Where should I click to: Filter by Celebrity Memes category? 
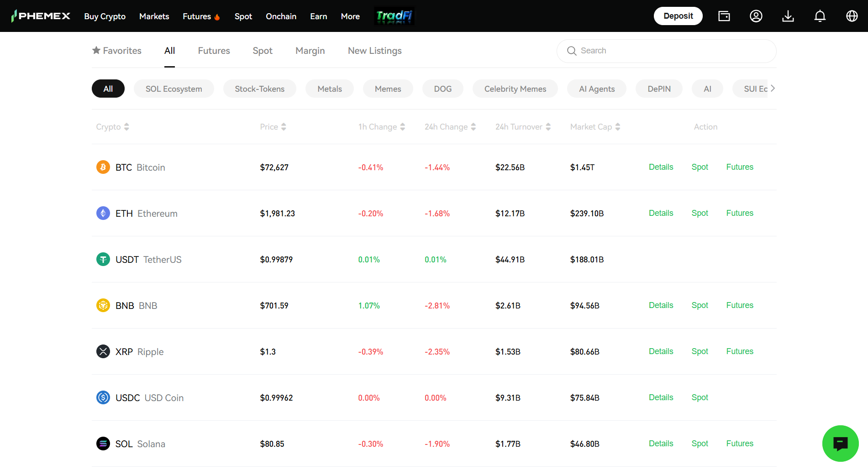[x=516, y=89]
